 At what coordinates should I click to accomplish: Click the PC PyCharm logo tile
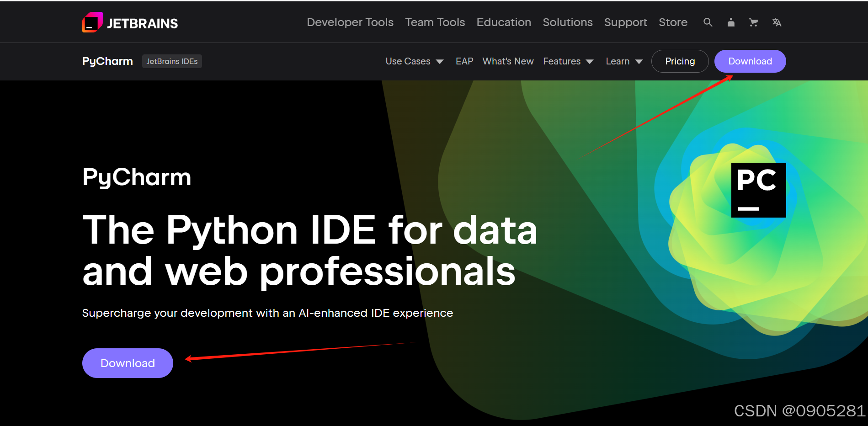pos(759,190)
